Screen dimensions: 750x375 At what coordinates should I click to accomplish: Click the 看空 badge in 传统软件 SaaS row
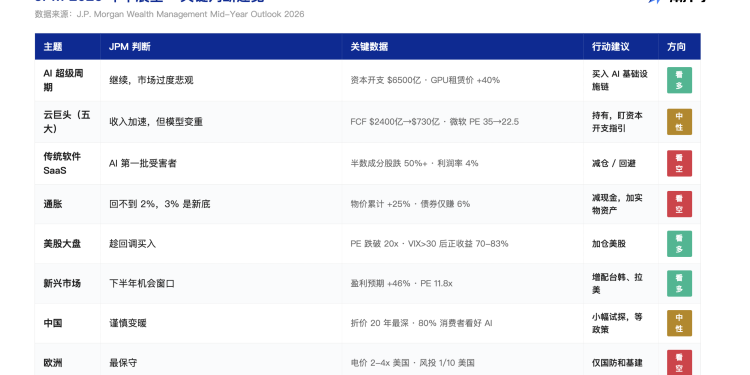pyautogui.click(x=679, y=164)
